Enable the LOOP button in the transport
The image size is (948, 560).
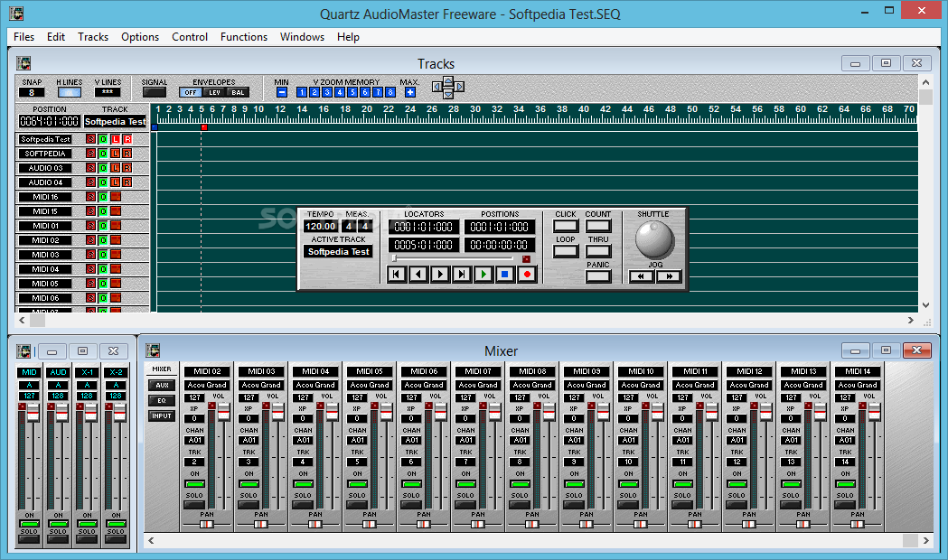coord(566,251)
